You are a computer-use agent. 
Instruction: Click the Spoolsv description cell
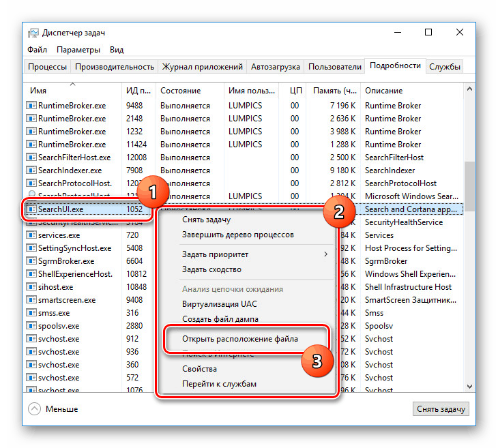(x=379, y=326)
